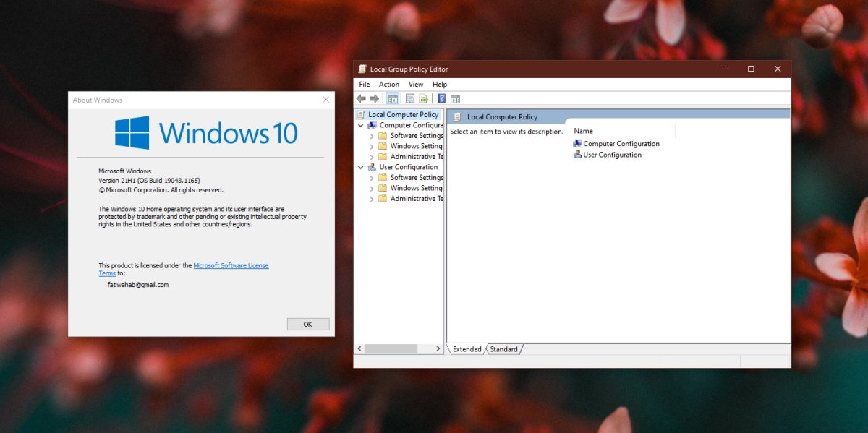This screenshot has width=868, height=433.
Task: Select Computer Configuration icon in the right pane list
Action: coord(577,144)
